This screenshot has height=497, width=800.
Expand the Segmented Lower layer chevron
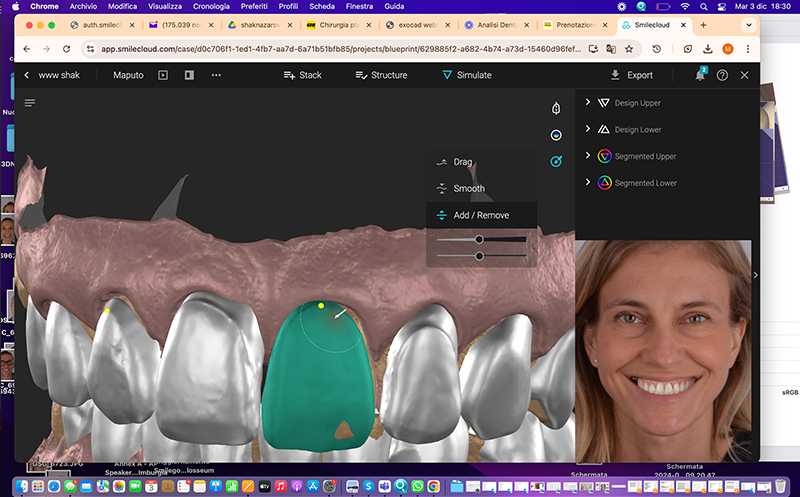(x=587, y=182)
